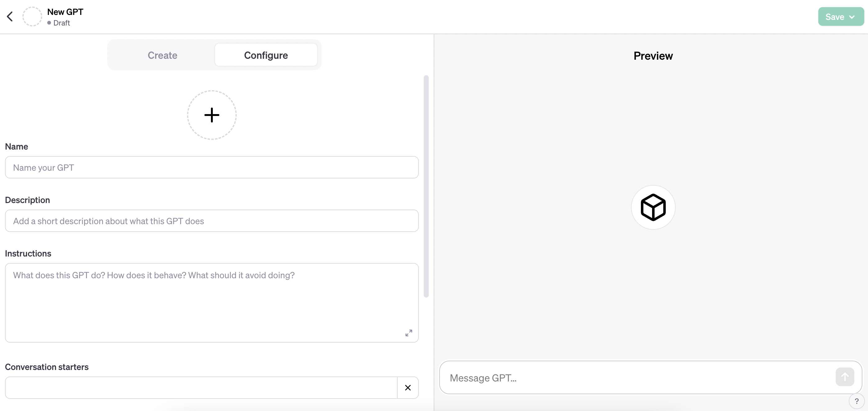Screen dimensions: 868x411
Task: Focus the Name your GPT field
Action: 212,167
